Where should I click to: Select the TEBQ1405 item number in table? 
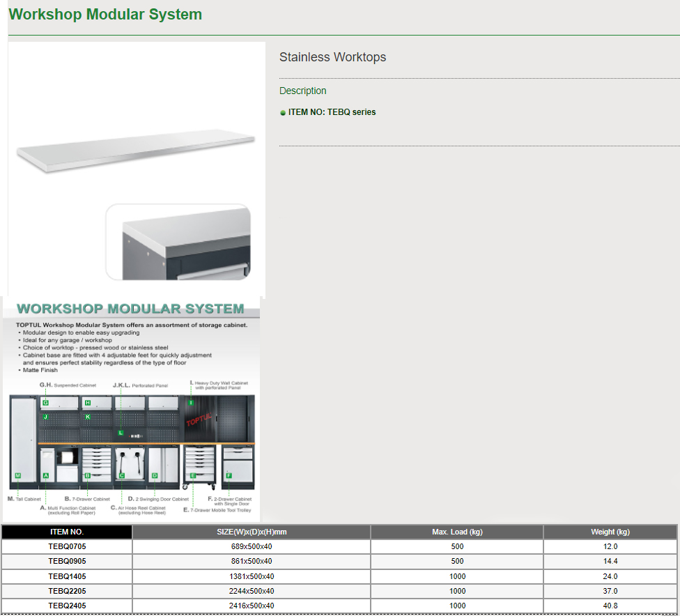point(67,576)
